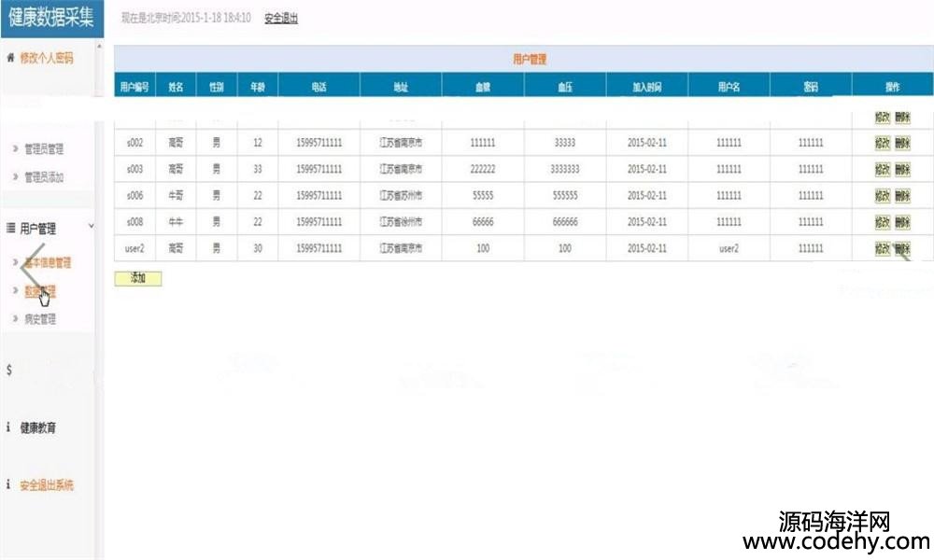
Task: Open 管理员添加 in the sidebar
Action: click(44, 177)
